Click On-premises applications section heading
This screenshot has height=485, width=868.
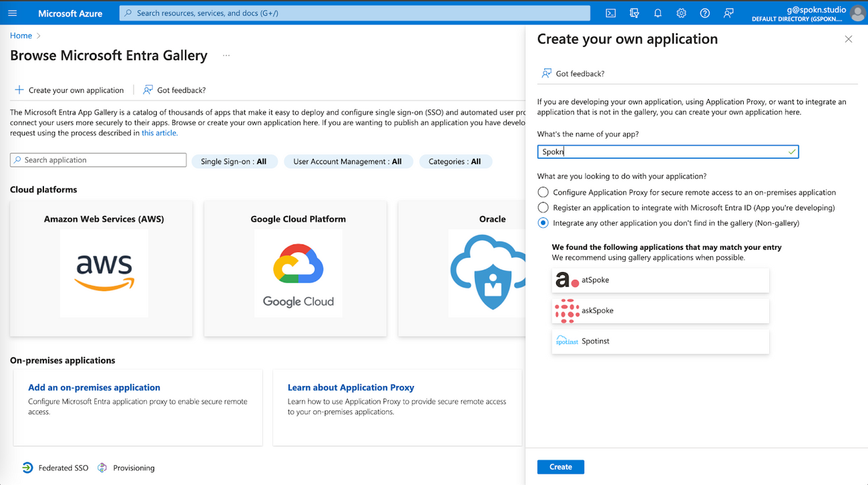click(63, 361)
